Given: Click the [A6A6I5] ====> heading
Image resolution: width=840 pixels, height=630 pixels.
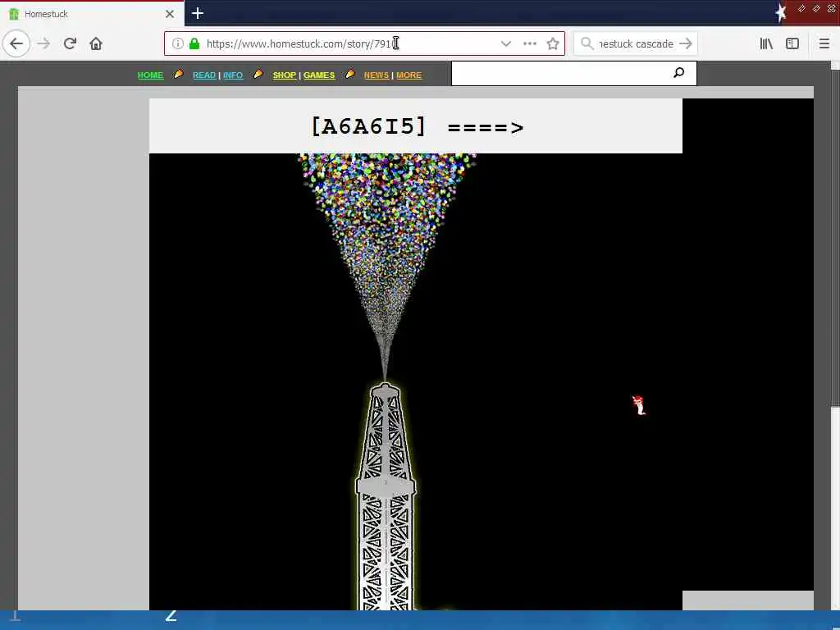Looking at the screenshot, I should coord(418,127).
